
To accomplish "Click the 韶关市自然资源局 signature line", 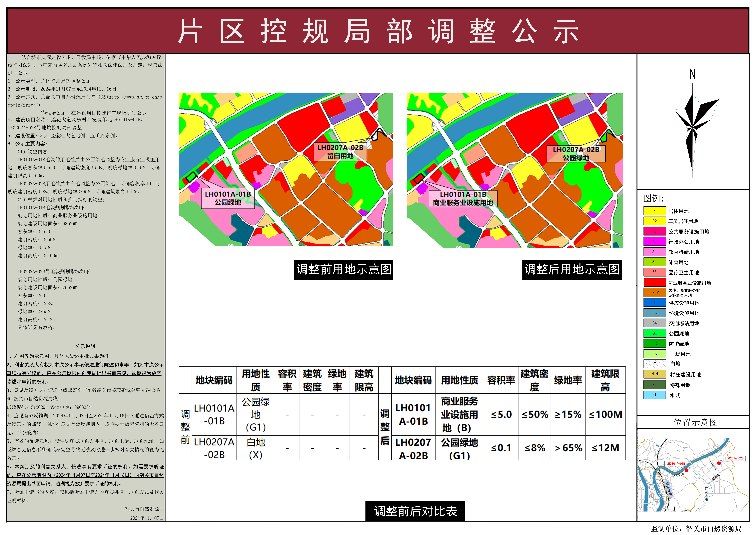I will tap(144, 509).
